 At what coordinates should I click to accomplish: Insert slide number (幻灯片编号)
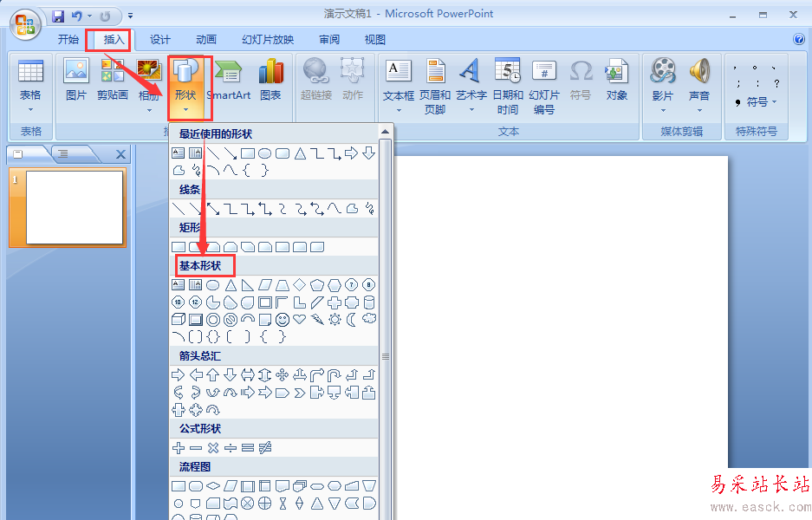pos(543,86)
